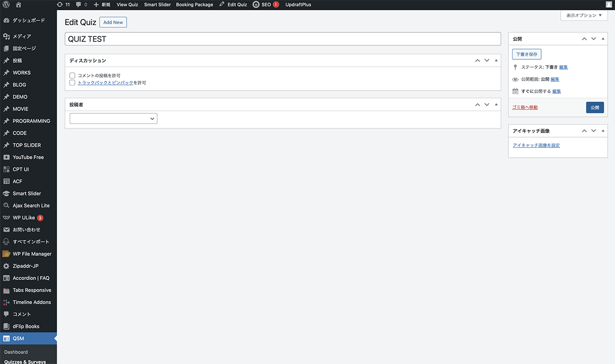Click the Smart Slider icon in sidebar
The height and width of the screenshot is (364, 615).
(6, 194)
